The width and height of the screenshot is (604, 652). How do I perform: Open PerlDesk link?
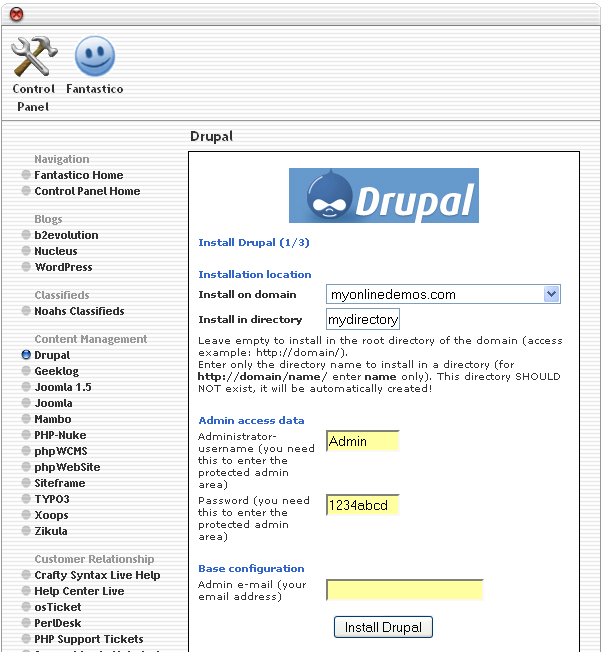57,623
